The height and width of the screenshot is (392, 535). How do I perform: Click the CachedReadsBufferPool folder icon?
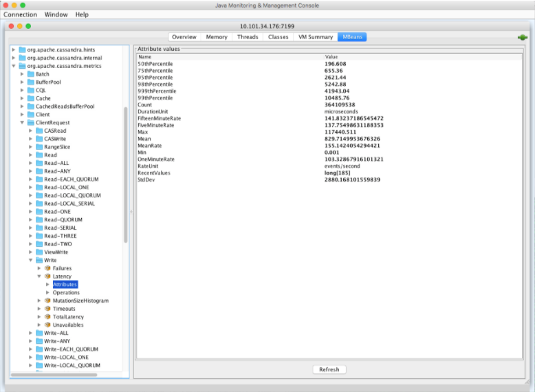pos(31,106)
